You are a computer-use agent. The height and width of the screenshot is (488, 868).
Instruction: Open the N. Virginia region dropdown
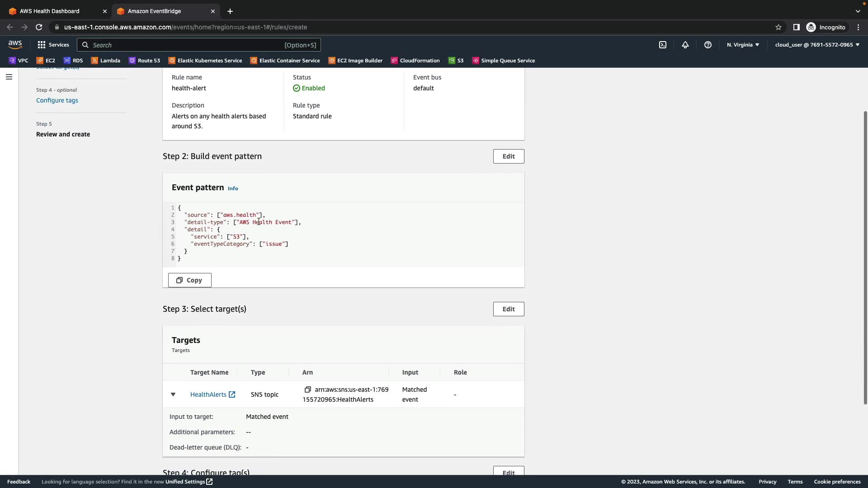[743, 45]
